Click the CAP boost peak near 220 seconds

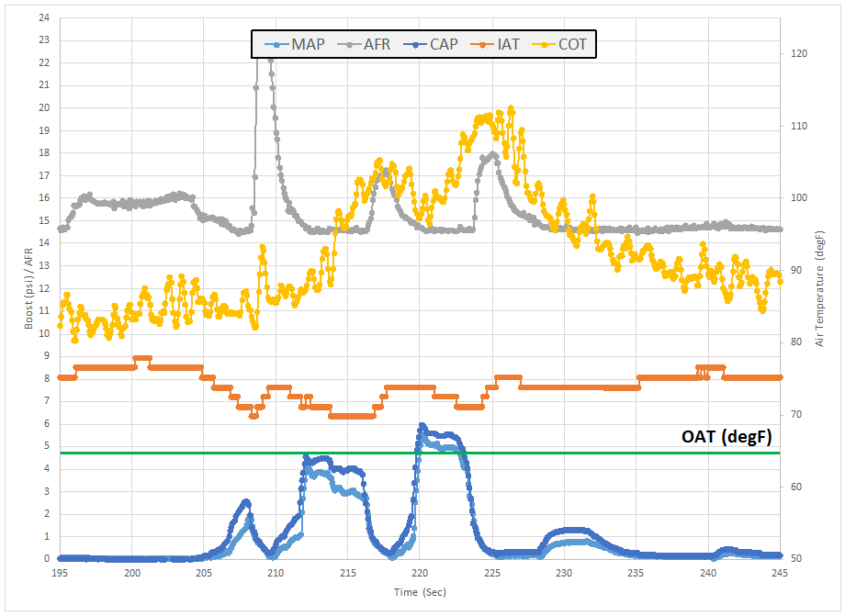click(x=422, y=426)
